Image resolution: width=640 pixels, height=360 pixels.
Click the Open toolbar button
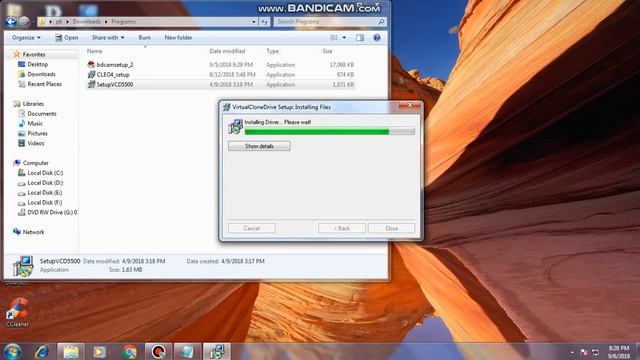[x=67, y=38]
